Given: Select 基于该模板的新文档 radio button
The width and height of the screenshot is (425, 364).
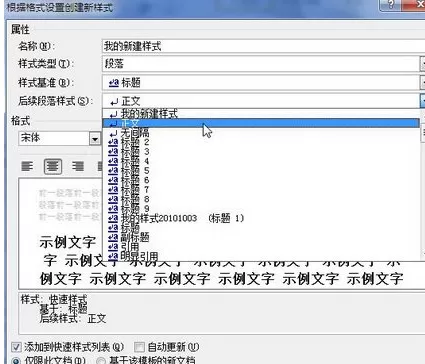Looking at the screenshot, I should 100,361.
